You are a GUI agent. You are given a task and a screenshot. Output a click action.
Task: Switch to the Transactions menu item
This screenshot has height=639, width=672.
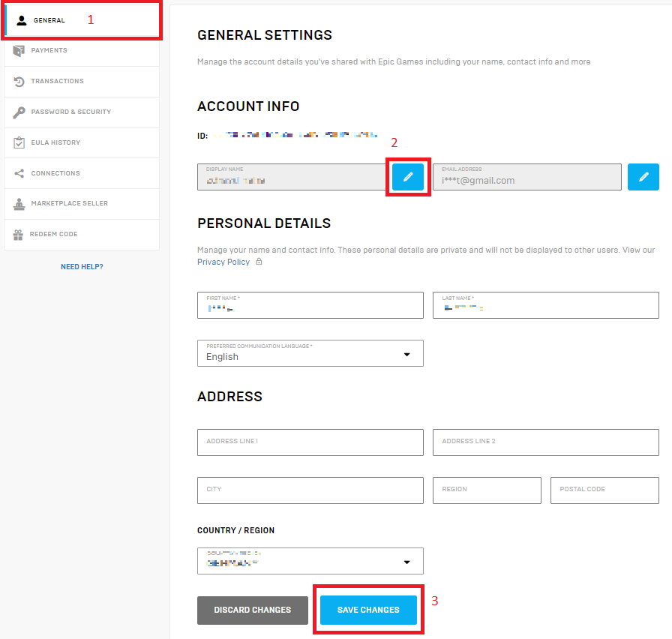tap(57, 81)
